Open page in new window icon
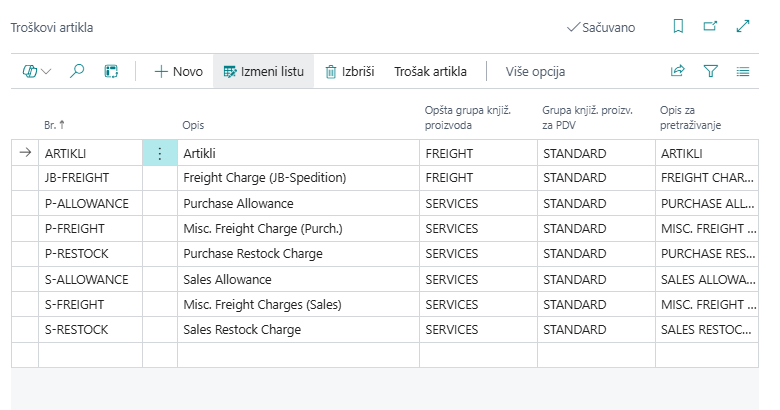 click(710, 27)
